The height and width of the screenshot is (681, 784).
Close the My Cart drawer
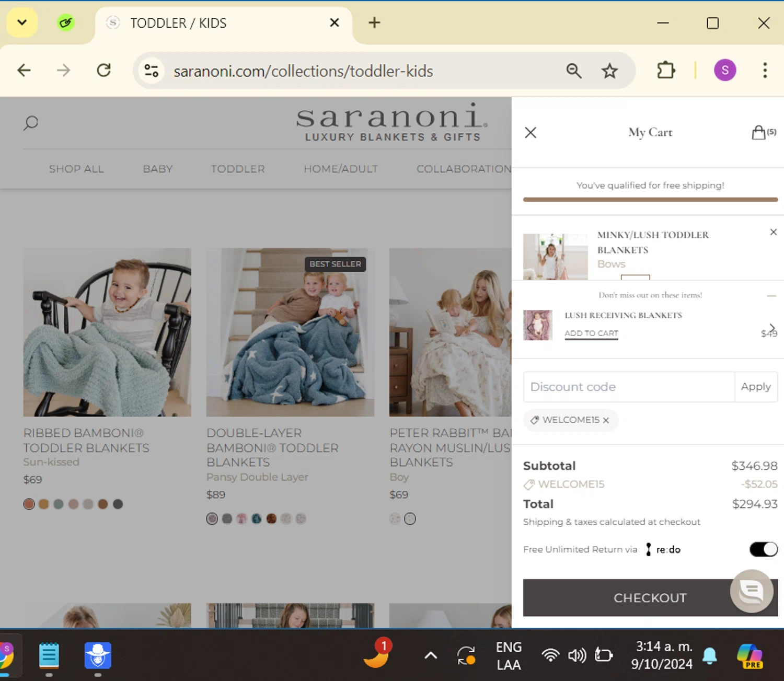(x=531, y=133)
